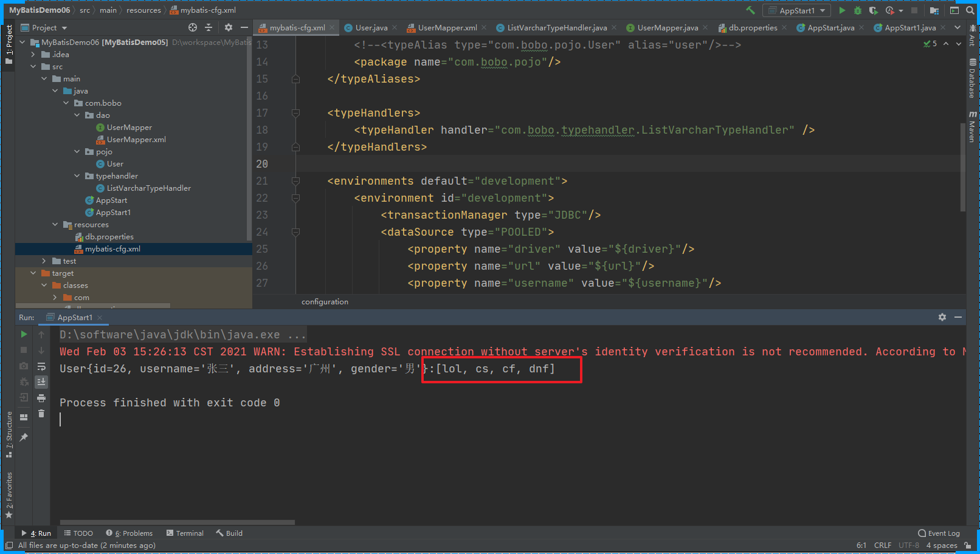Screen dimensions: 980x554
Task: Click the 4 spaces indent indicator
Action: [942, 545]
